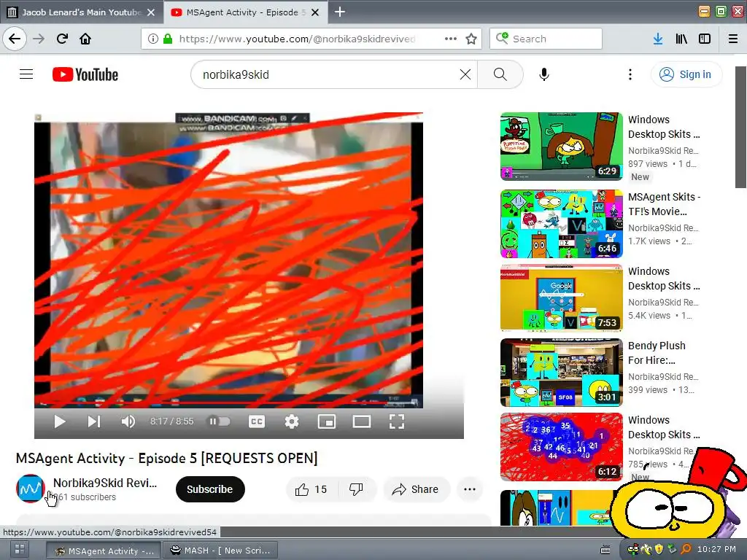Open video player settings gear
Screen dimensions: 747x560
coord(292,421)
